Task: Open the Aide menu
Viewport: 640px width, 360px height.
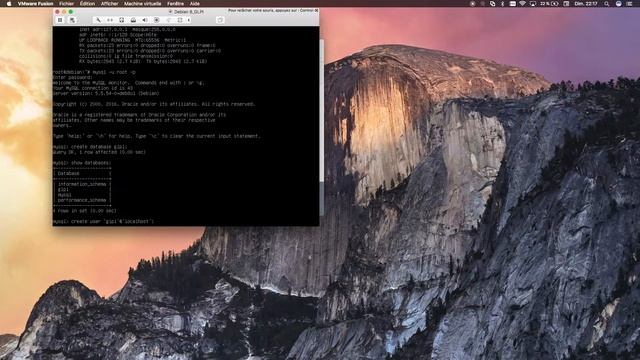Action: tap(195, 4)
